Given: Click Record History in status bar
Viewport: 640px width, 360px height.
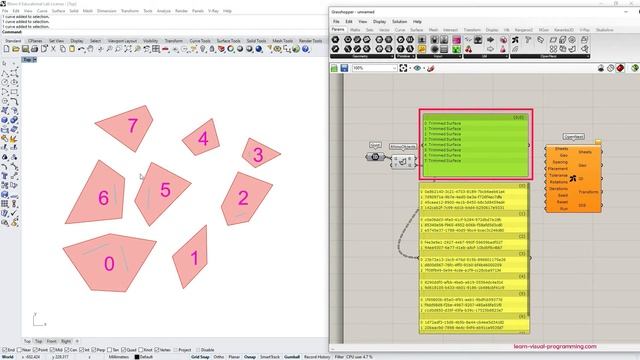Looking at the screenshot, I should point(317,357).
